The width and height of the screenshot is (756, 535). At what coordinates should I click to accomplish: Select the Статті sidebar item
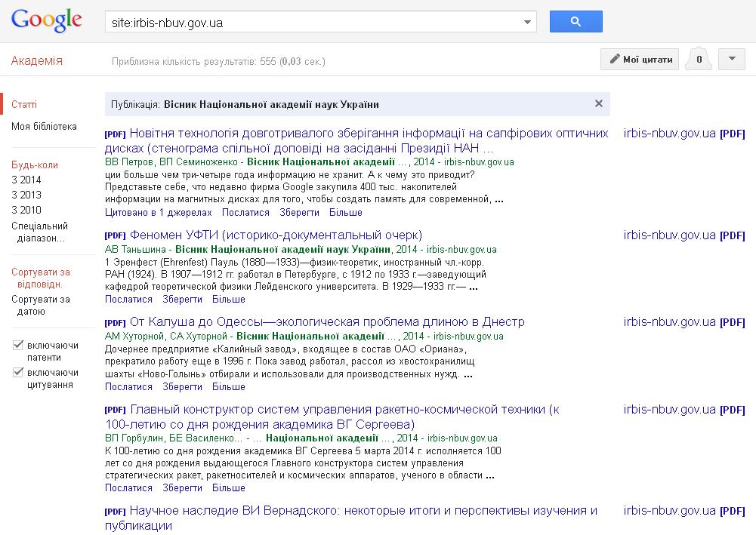(24, 104)
